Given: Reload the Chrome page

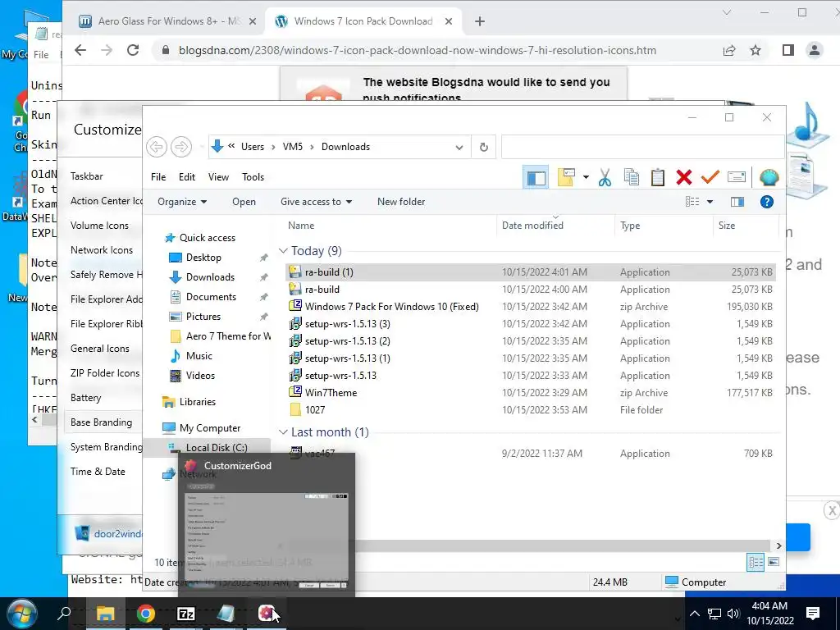Looking at the screenshot, I should pyautogui.click(x=133, y=50).
